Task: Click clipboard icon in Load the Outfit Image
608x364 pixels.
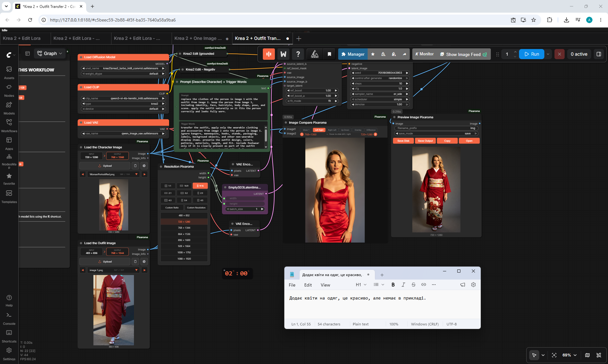Action: [135, 262]
